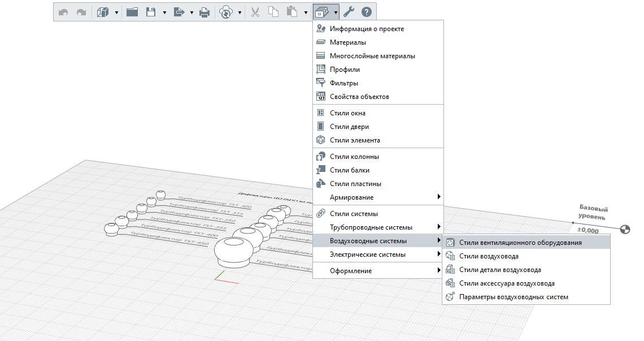Click the 'Базовый уровень' level label
644x341 pixels.
593,212
